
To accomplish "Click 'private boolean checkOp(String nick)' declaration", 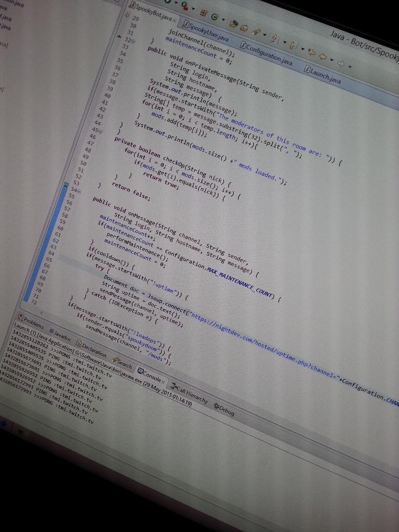I will (173, 163).
